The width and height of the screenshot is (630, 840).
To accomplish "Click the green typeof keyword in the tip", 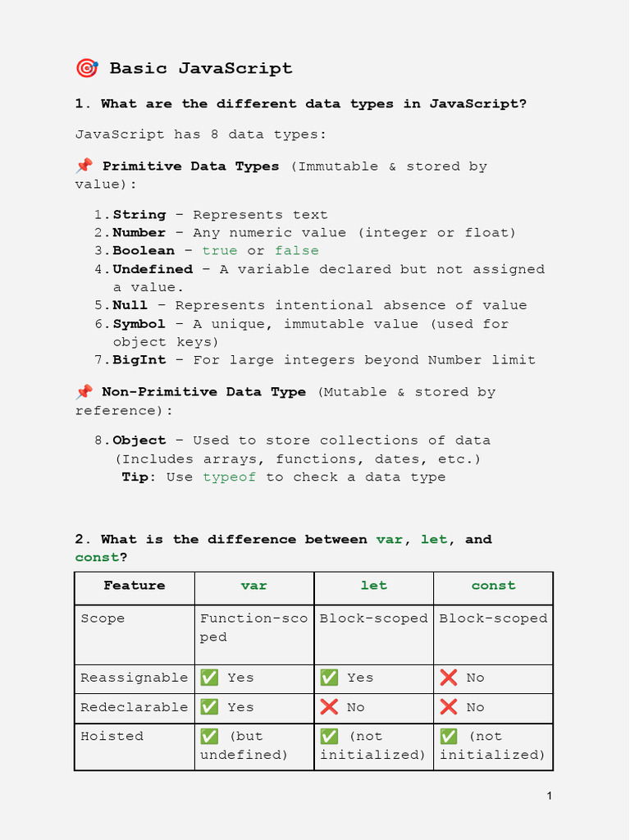I will [x=230, y=477].
